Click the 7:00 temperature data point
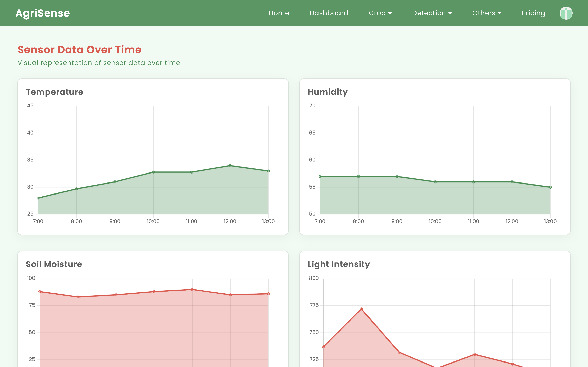This screenshot has width=588, height=367. 38,198
